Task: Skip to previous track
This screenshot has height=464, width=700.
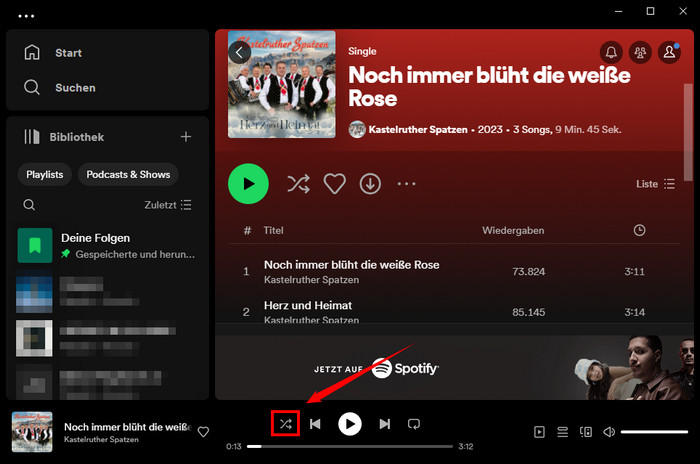Action: pos(315,424)
